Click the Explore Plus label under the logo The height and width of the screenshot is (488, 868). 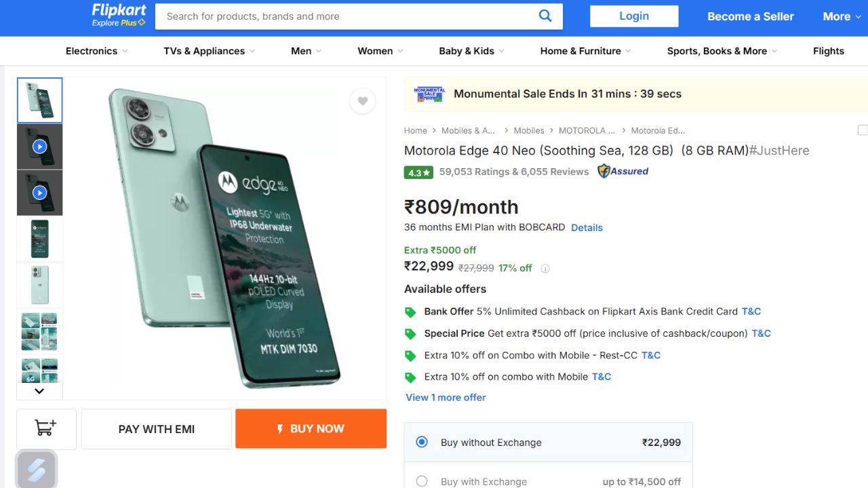coord(119,23)
